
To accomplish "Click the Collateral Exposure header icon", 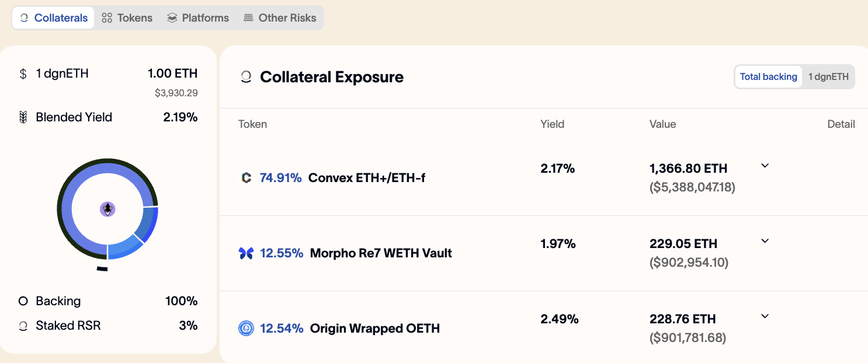I will [x=246, y=77].
